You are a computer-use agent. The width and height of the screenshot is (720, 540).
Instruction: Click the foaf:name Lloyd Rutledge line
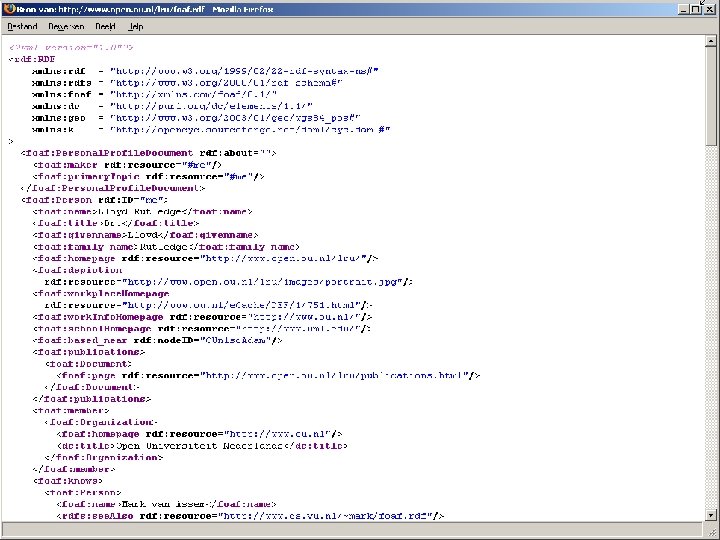[x=142, y=212]
